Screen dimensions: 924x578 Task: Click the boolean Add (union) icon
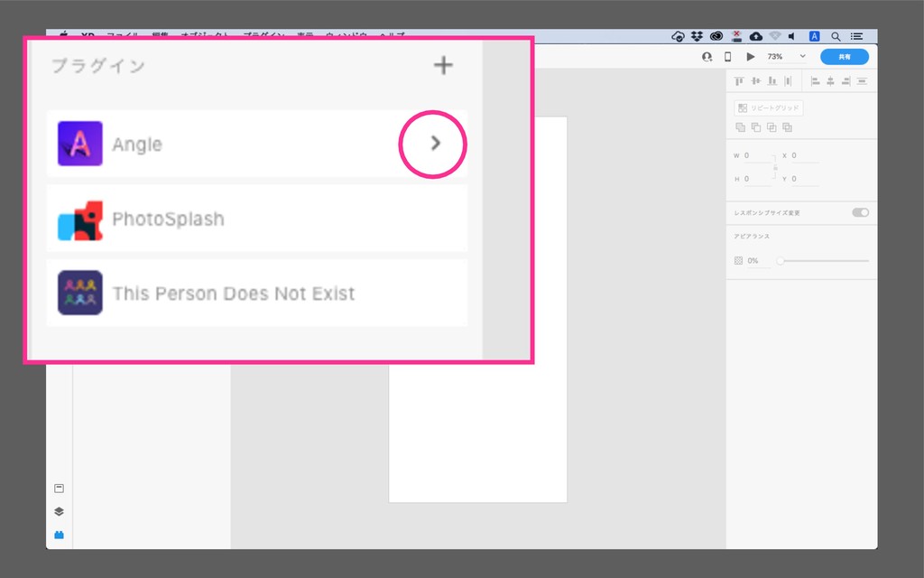(740, 127)
